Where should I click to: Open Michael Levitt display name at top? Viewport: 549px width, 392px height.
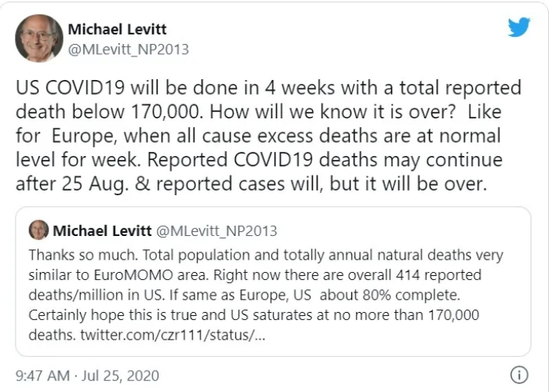click(x=118, y=29)
